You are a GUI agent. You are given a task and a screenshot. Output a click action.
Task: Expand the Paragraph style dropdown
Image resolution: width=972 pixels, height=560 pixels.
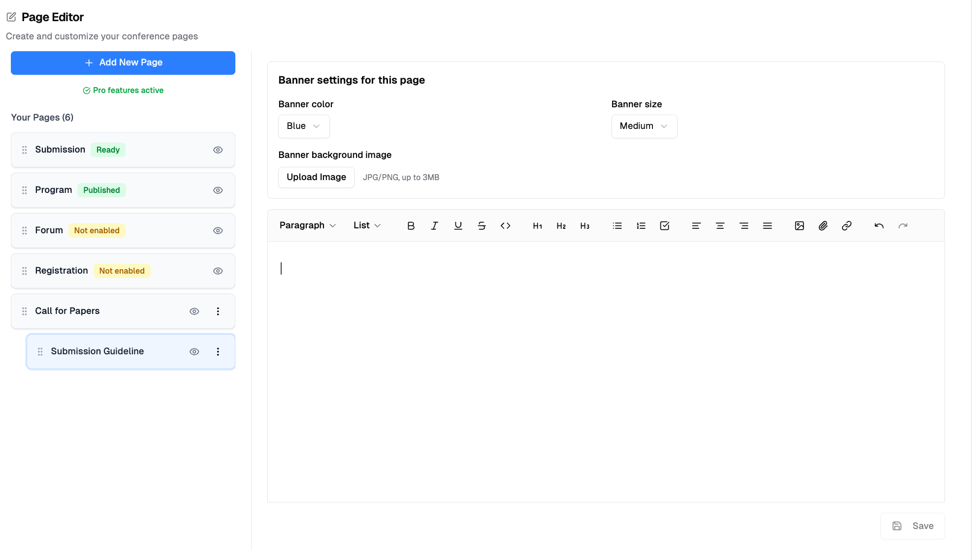(x=307, y=226)
